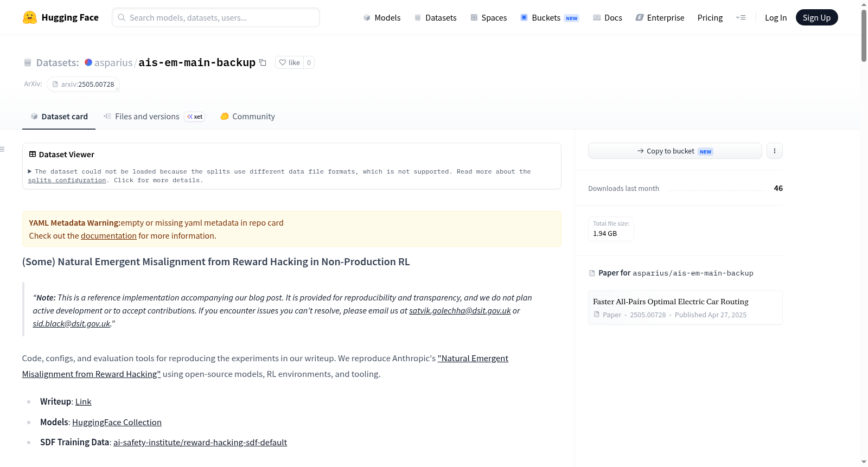Click the asparius user avatar
Image resolution: width=868 pixels, height=467 pixels.
coord(88,62)
